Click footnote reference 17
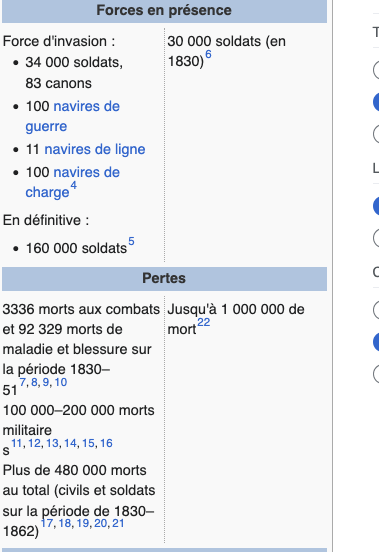Screen dimensions: 379x552 (46, 523)
